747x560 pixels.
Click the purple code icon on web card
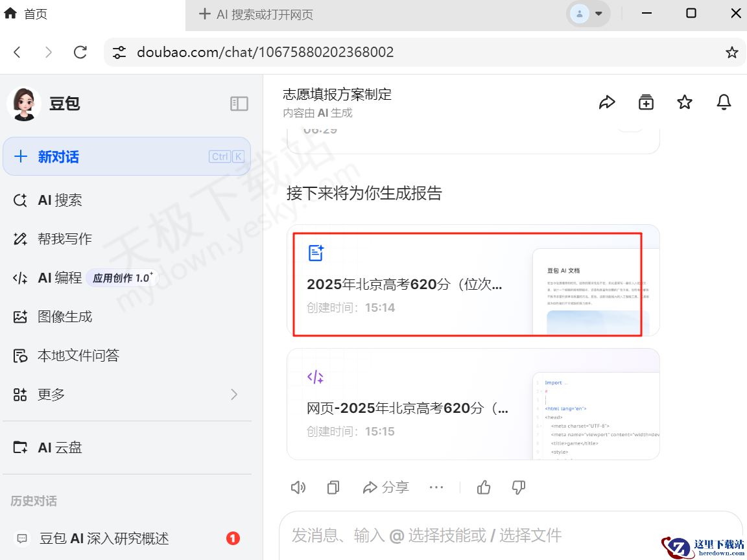(x=315, y=377)
